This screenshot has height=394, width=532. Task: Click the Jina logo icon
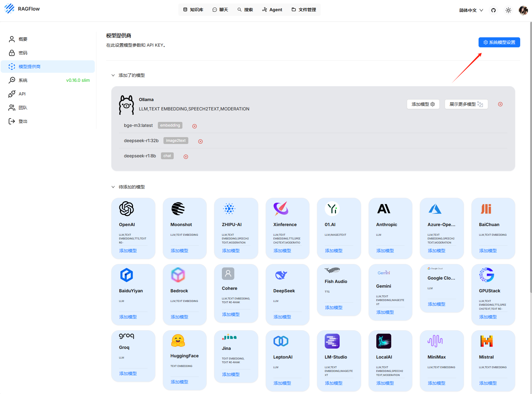(x=229, y=337)
